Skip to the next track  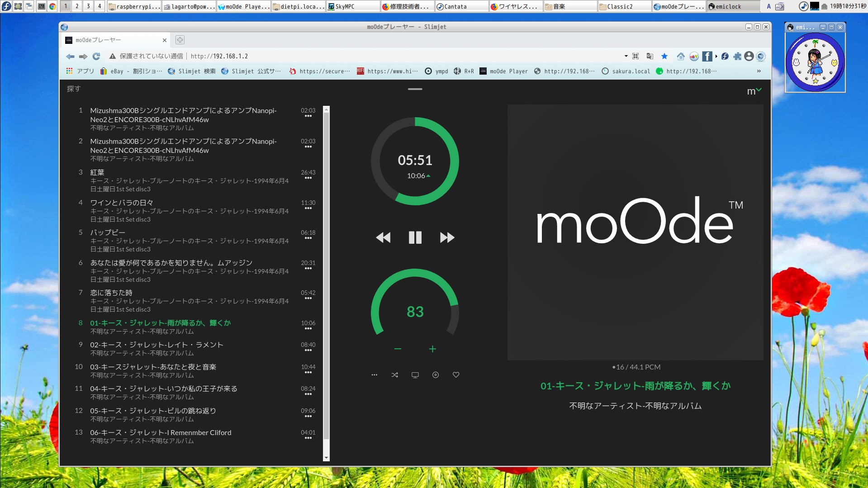(x=447, y=237)
